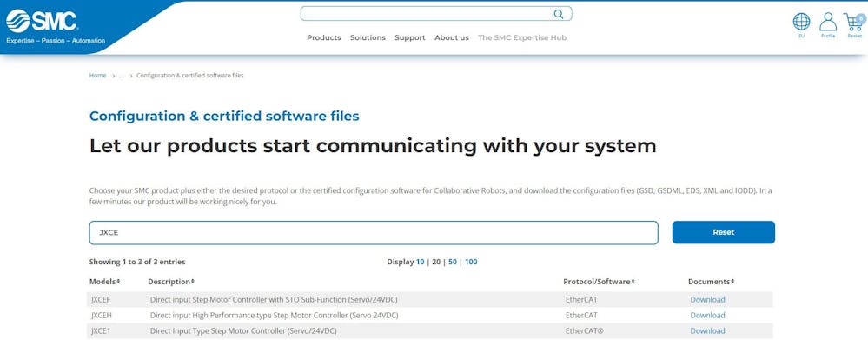Sort table by Description column
Image resolution: width=868 pixels, height=340 pixels.
[x=171, y=281]
